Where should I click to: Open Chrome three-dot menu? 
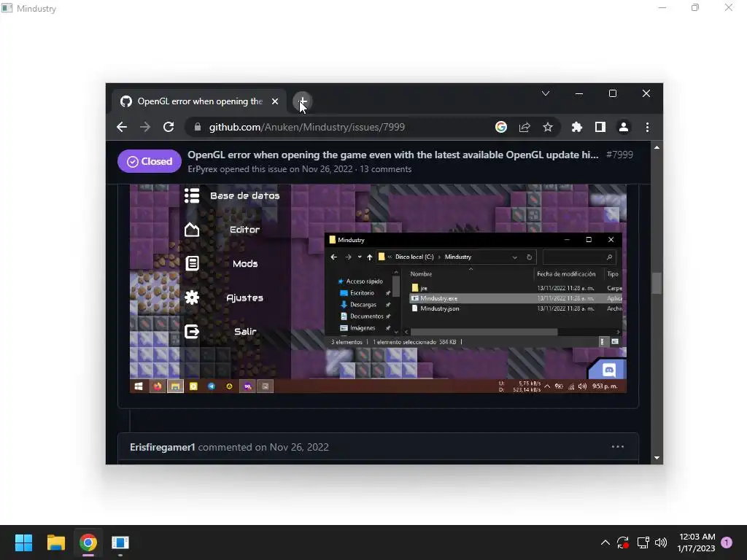click(x=647, y=127)
